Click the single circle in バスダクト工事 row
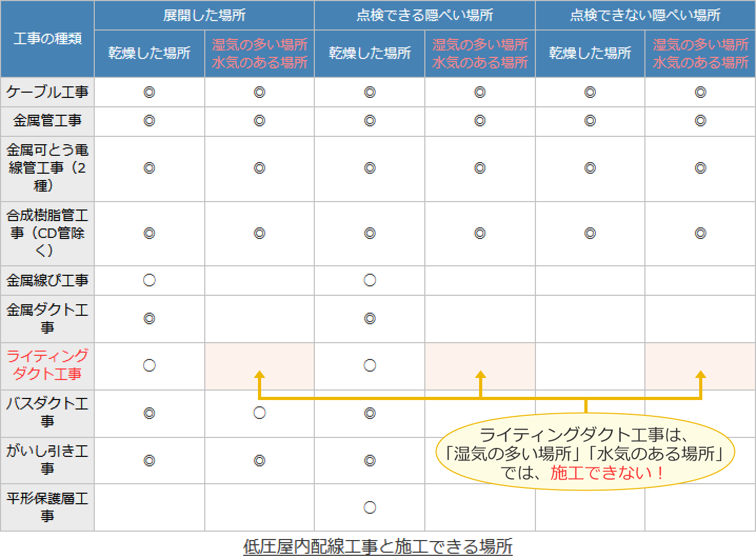 tap(260, 413)
